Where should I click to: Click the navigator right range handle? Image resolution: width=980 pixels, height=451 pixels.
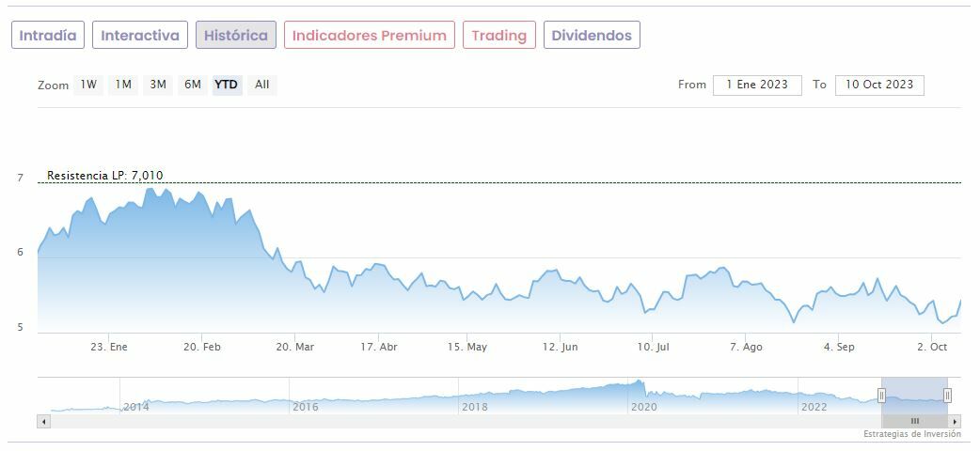(x=947, y=396)
